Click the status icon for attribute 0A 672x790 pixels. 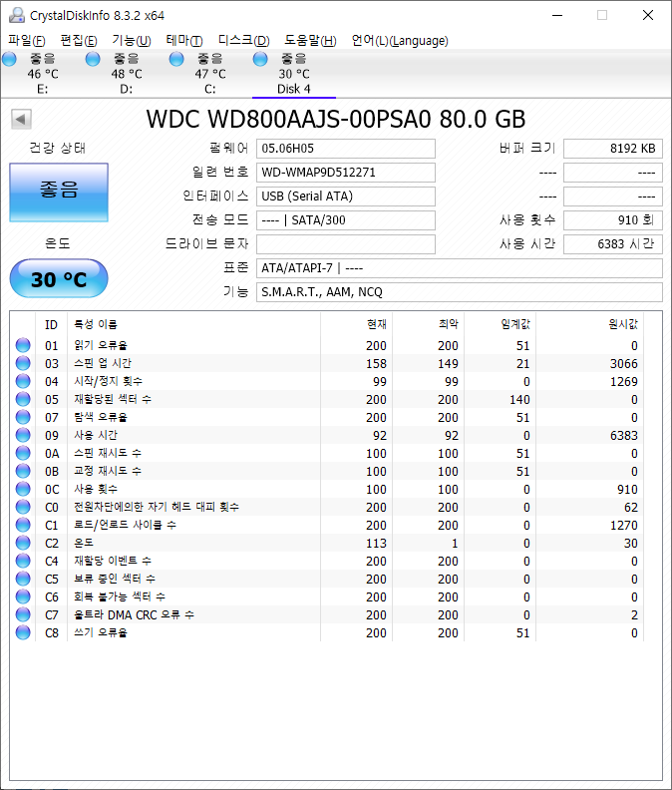(x=23, y=453)
